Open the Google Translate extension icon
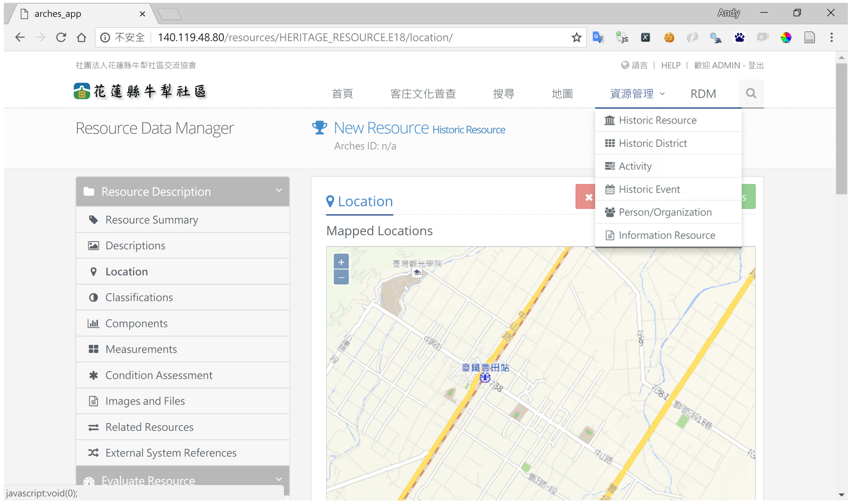The width and height of the screenshot is (851, 504). [x=598, y=37]
